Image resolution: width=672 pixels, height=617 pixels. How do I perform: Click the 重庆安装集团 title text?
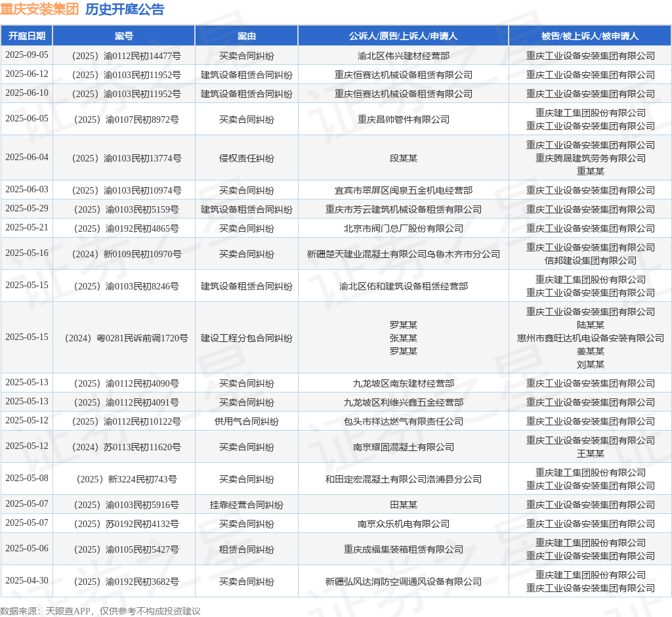[x=39, y=9]
